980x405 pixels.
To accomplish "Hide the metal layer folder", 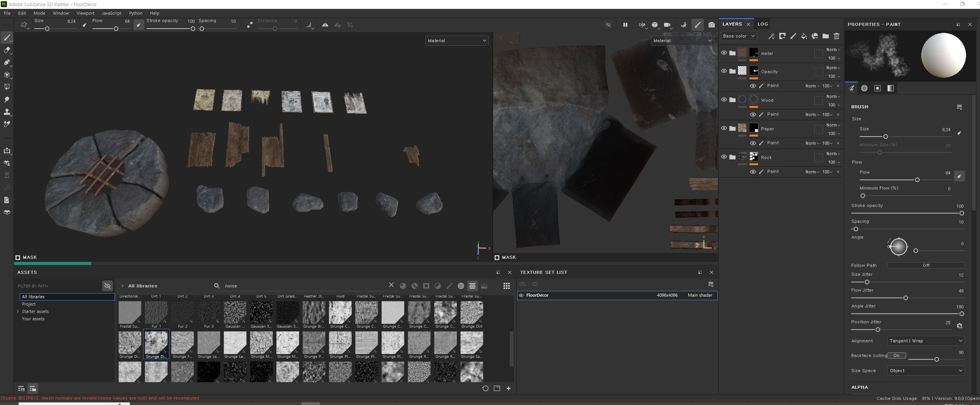I will (724, 53).
